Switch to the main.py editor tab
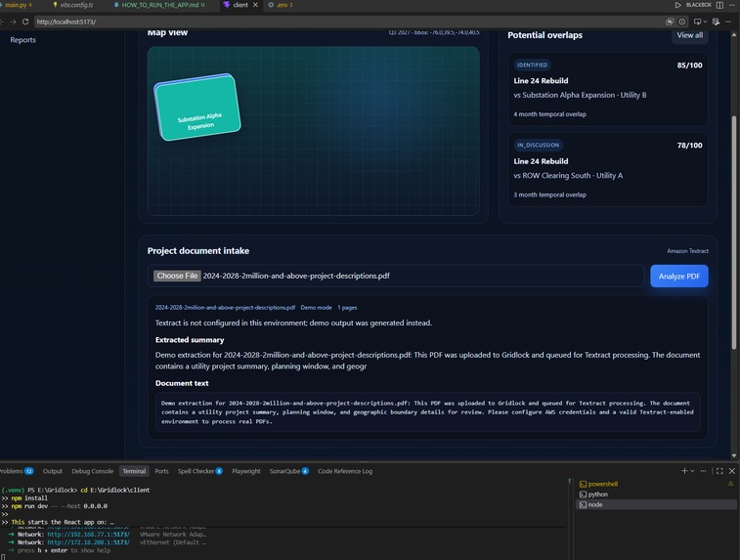This screenshot has height=560, width=740. click(17, 5)
